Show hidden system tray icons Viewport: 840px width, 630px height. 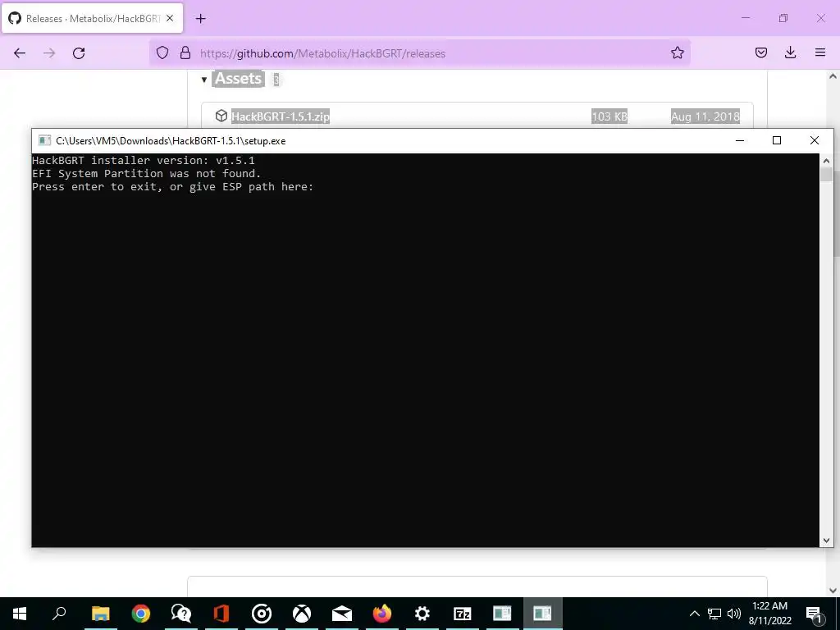tap(694, 614)
